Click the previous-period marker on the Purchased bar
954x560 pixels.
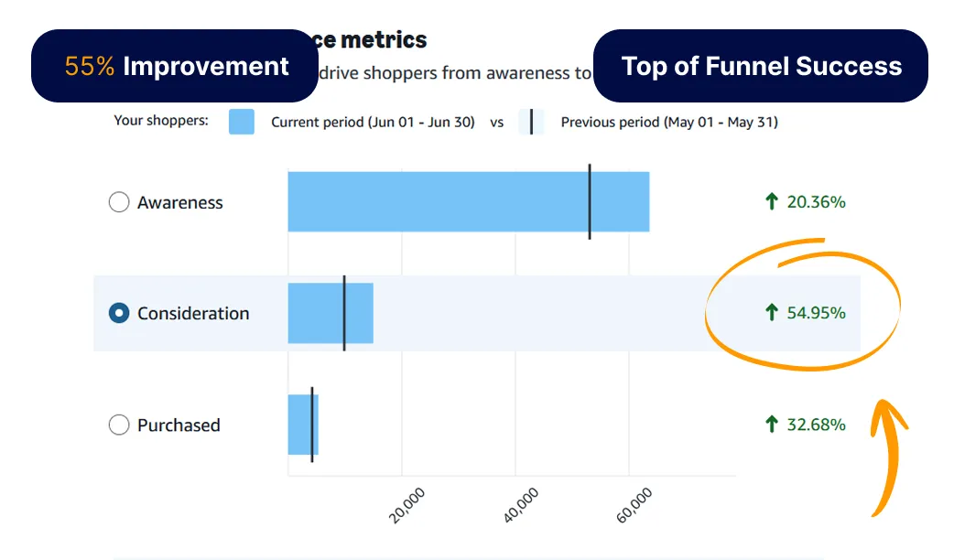pyautogui.click(x=312, y=425)
